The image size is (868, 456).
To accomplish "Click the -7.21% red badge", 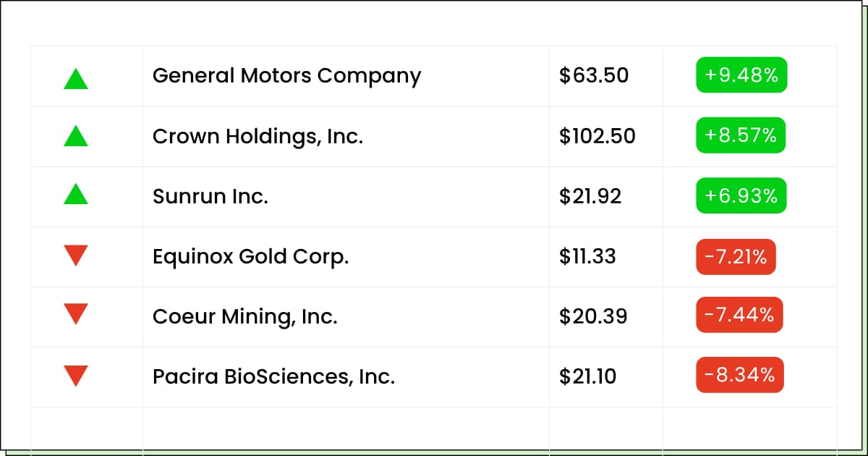I will click(x=736, y=256).
